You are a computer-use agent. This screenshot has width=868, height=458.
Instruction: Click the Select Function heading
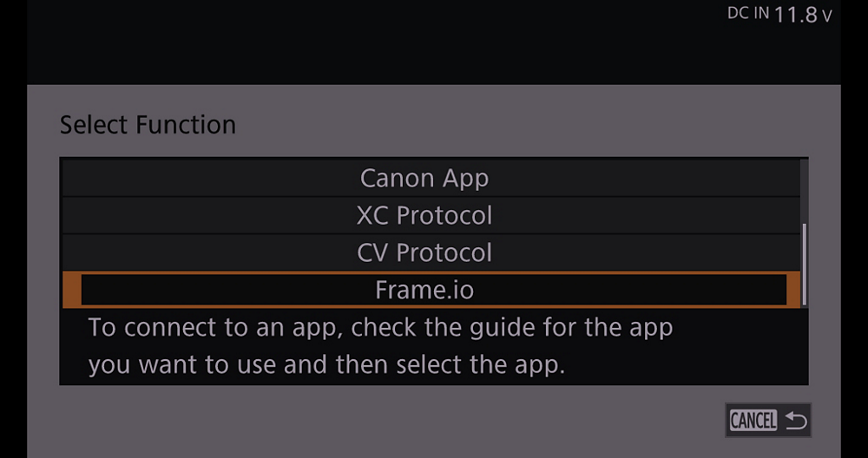pos(148,125)
